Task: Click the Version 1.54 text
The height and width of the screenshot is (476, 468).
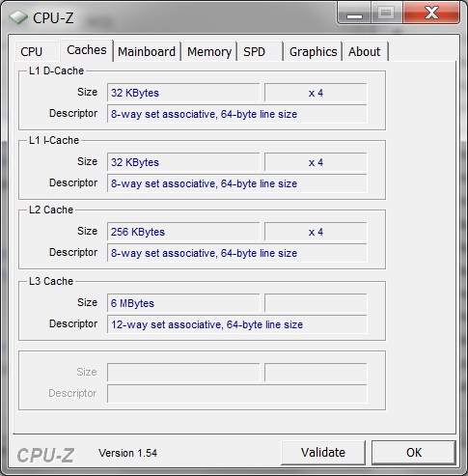Action: [127, 453]
